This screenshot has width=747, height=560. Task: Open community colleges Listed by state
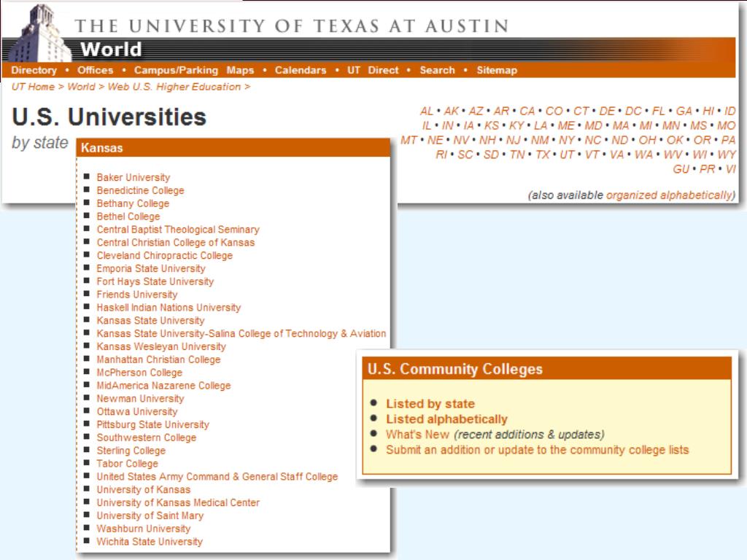coord(430,404)
